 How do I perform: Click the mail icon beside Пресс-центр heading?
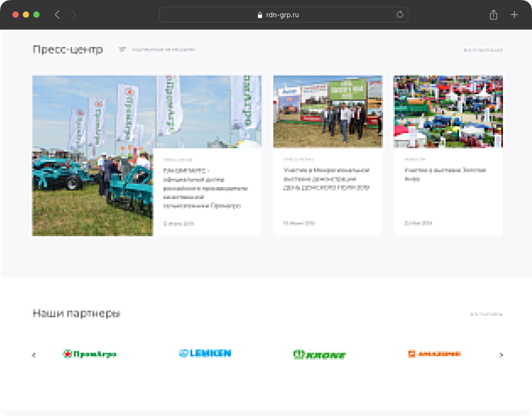point(122,50)
